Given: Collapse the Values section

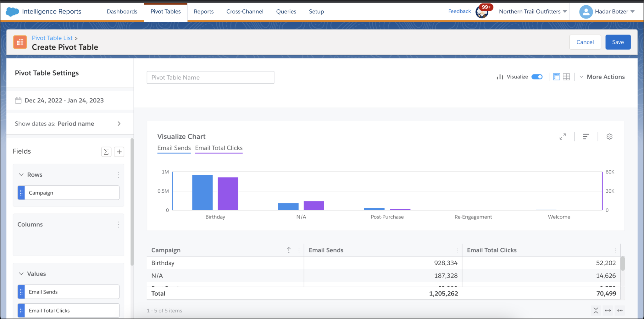Looking at the screenshot, I should point(21,273).
